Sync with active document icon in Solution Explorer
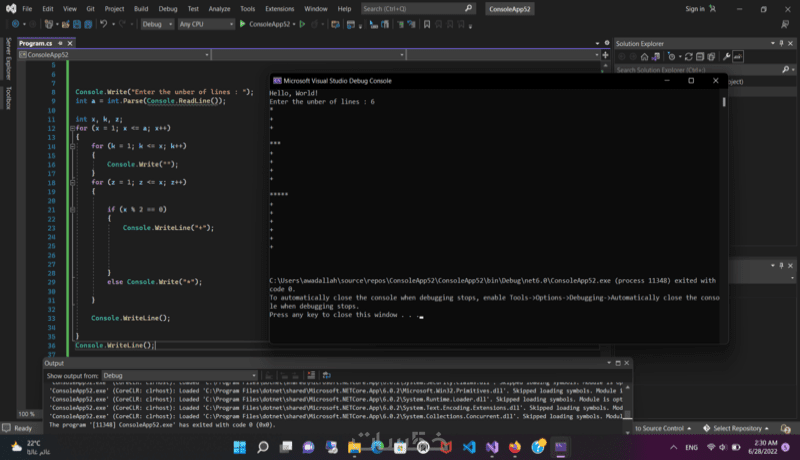 click(688, 57)
